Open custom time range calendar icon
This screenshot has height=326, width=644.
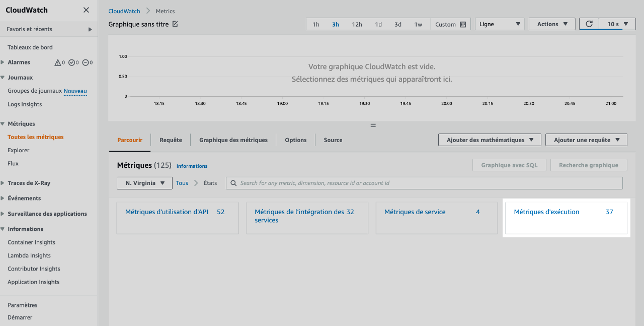click(463, 24)
